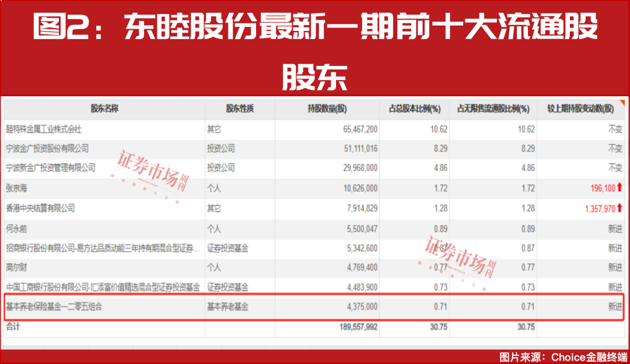
Task: Click share count 7,914,829
Action: pyautogui.click(x=362, y=208)
